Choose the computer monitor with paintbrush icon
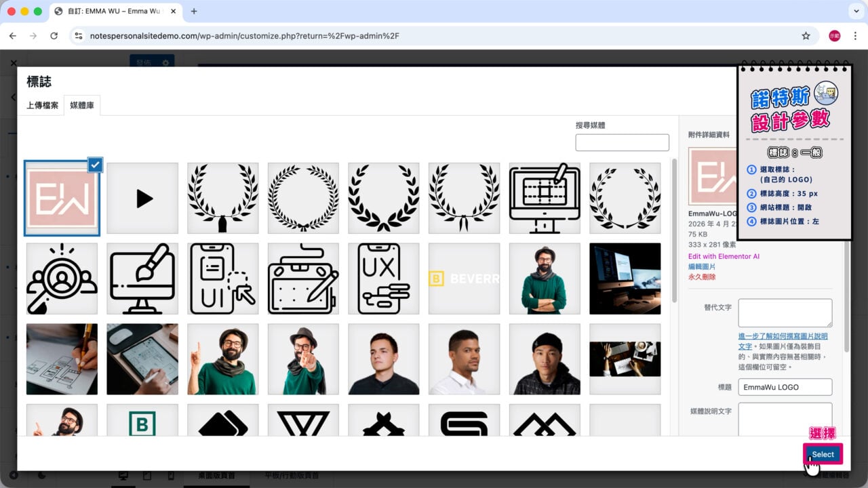The image size is (868, 488). [x=142, y=279]
